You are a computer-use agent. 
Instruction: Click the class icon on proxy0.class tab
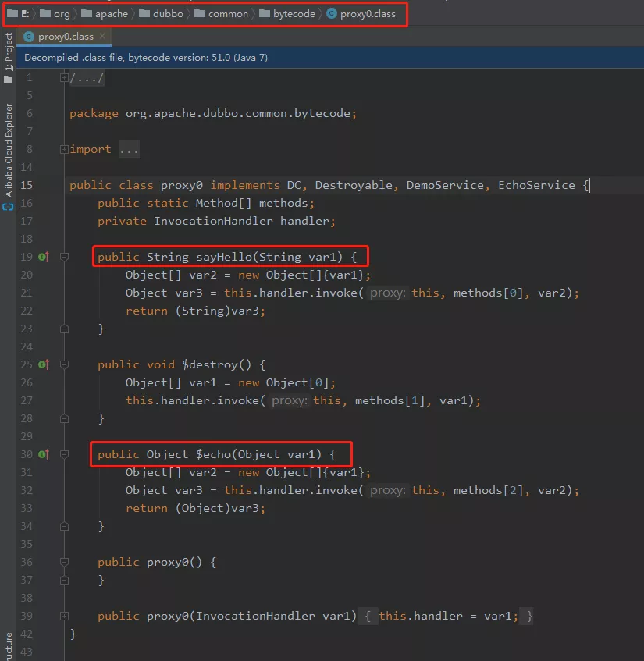pos(29,37)
